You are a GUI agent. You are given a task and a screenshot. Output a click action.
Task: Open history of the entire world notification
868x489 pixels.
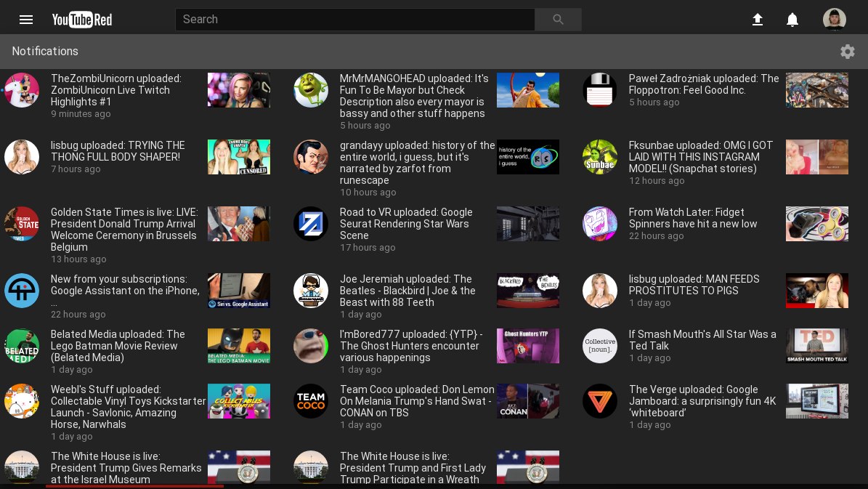(417, 163)
